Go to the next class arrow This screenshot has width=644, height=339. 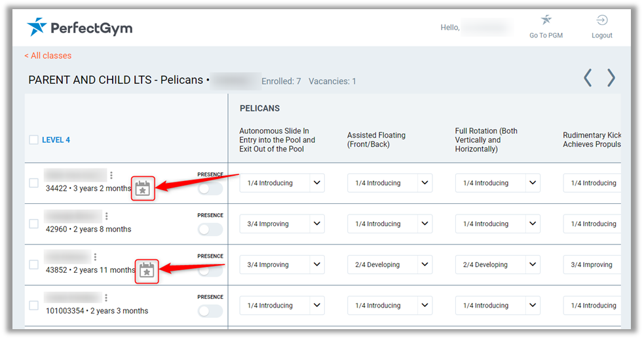click(x=611, y=78)
